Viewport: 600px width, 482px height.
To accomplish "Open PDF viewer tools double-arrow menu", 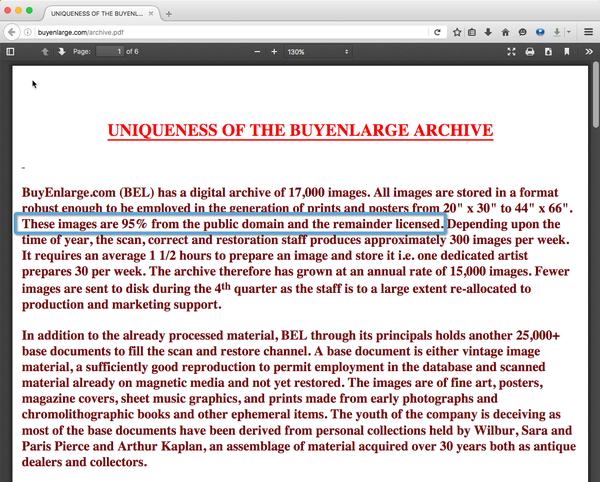I will click(589, 52).
